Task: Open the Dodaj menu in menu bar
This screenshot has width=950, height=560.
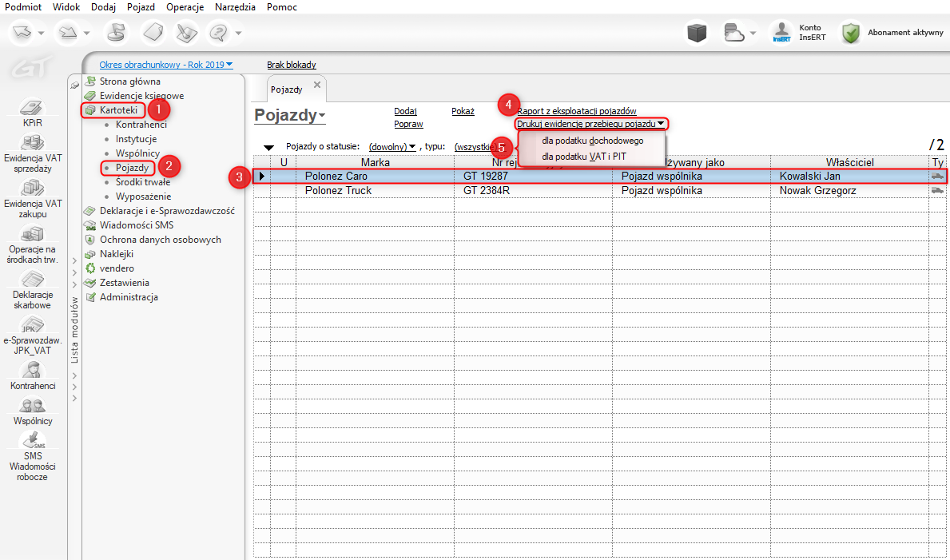Action: pyautogui.click(x=103, y=7)
